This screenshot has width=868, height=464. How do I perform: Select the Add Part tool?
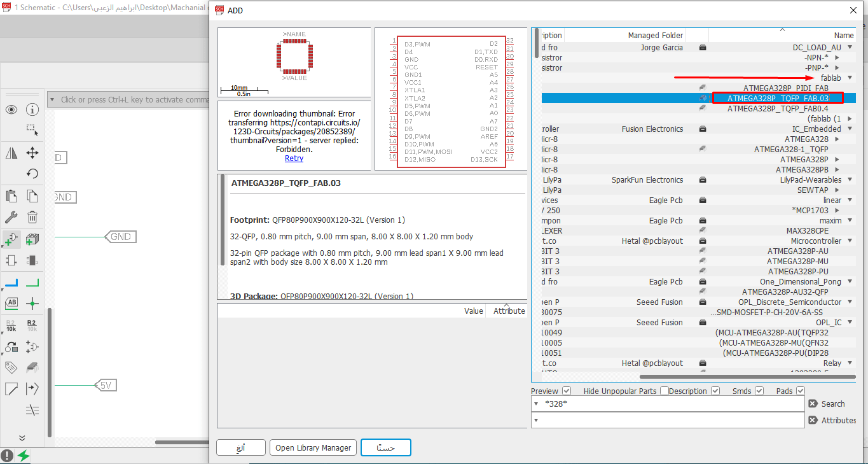click(x=11, y=239)
